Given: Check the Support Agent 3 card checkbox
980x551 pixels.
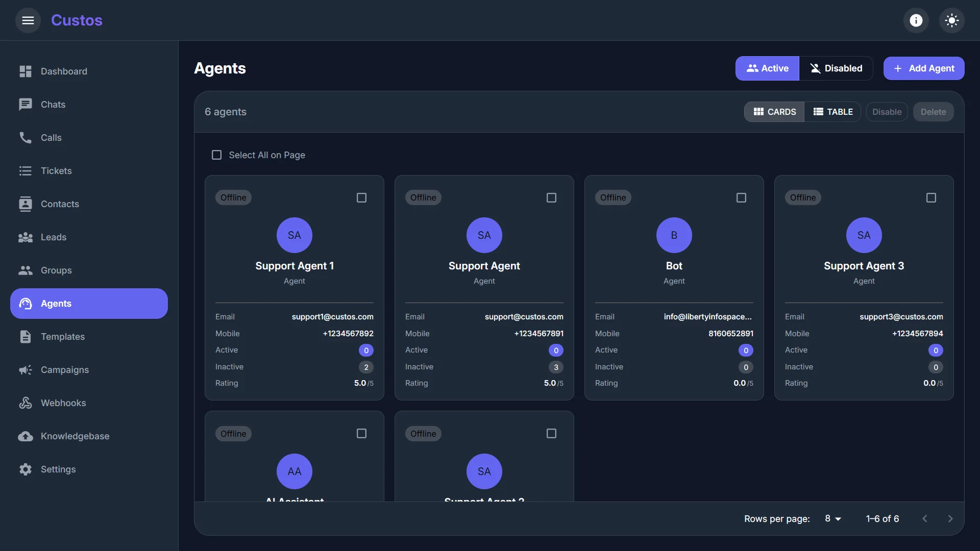Looking at the screenshot, I should [x=931, y=198].
